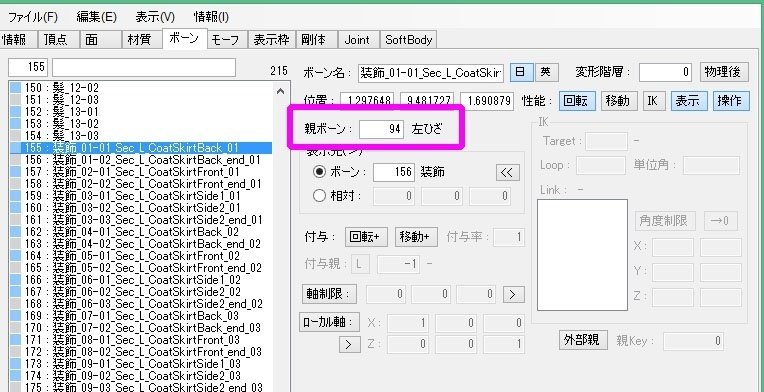Screen dimensions: 764x392
Task: Select bone 162 CoatSkirtBack_02
Action: pos(141,232)
